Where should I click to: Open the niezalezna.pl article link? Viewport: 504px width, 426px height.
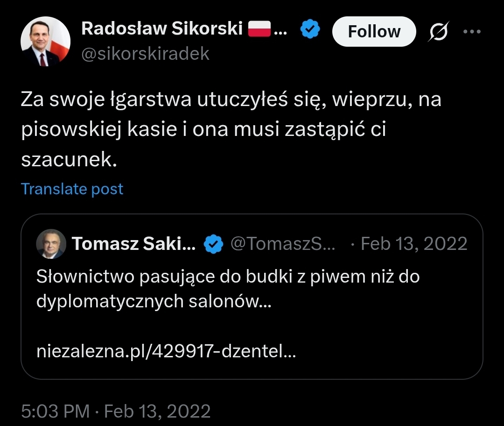coord(166,351)
